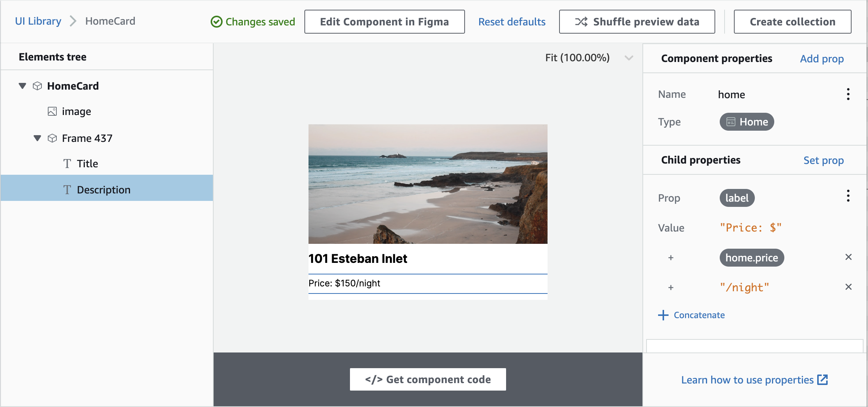
Task: Click the beach image in preview card
Action: [x=428, y=184]
